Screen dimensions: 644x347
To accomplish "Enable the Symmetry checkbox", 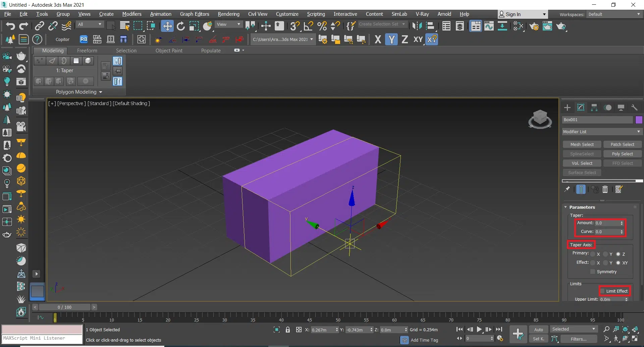I will (593, 271).
